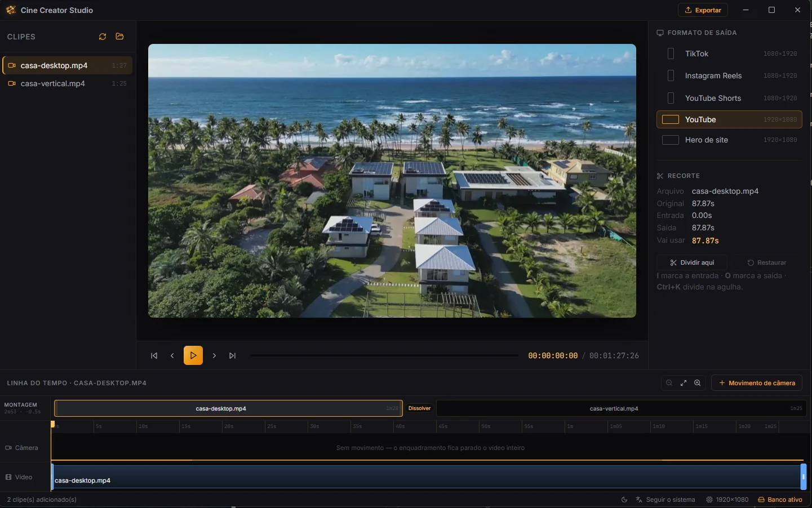The width and height of the screenshot is (812, 508).
Task: Play the video preview
Action: coord(193,355)
